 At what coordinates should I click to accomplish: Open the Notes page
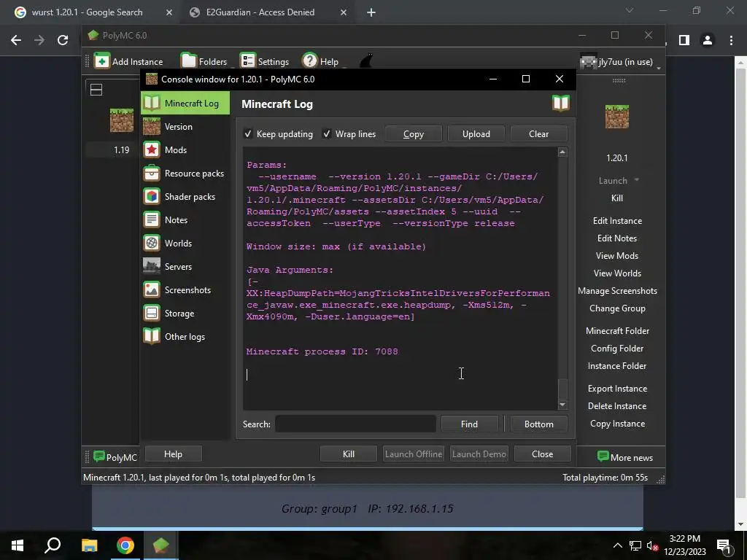click(185, 220)
